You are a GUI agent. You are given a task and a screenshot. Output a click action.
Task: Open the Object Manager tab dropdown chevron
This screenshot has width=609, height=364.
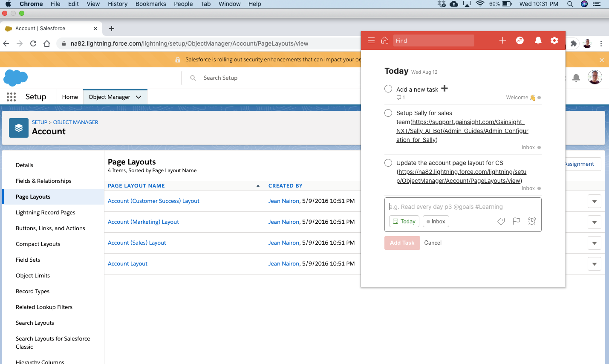coord(139,97)
